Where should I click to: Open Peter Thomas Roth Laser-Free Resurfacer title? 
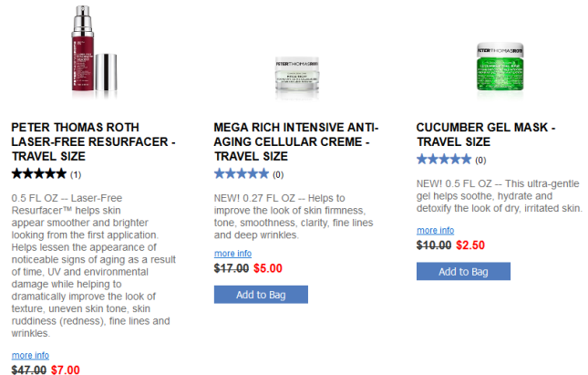(93, 142)
